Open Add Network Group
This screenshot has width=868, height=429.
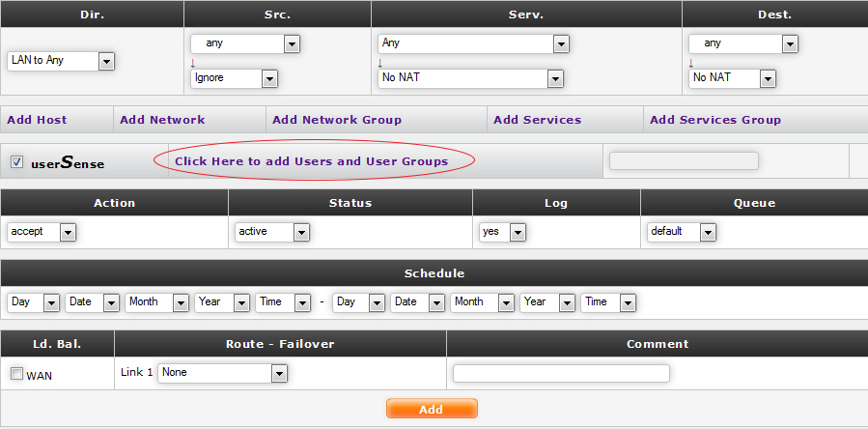pyautogui.click(x=337, y=120)
